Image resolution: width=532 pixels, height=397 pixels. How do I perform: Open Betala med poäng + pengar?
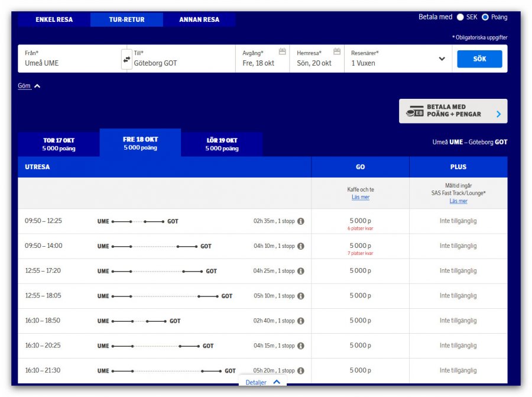click(453, 111)
